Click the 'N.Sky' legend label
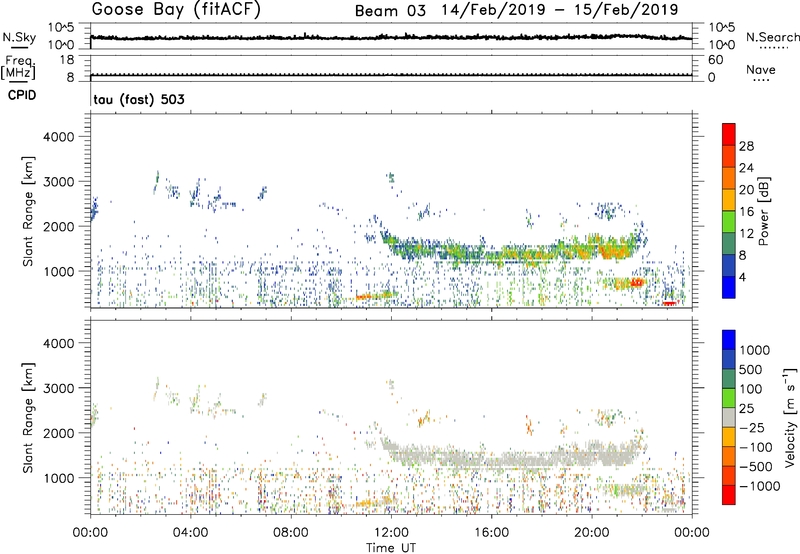 19,37
